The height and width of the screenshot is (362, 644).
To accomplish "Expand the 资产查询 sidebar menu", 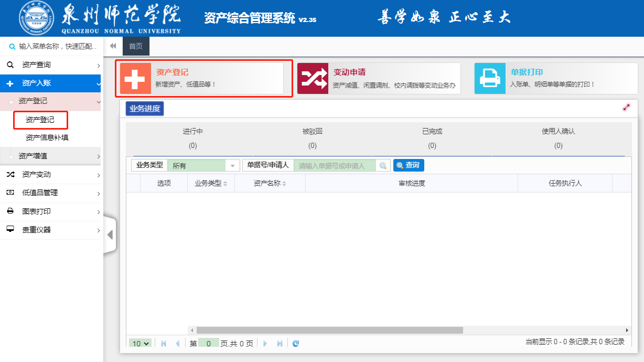I will tap(50, 65).
